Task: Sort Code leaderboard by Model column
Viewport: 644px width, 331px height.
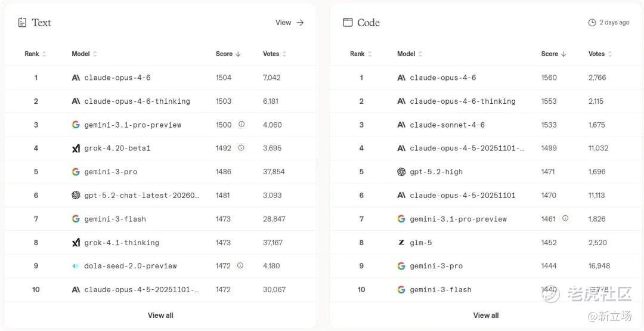Action: [410, 54]
